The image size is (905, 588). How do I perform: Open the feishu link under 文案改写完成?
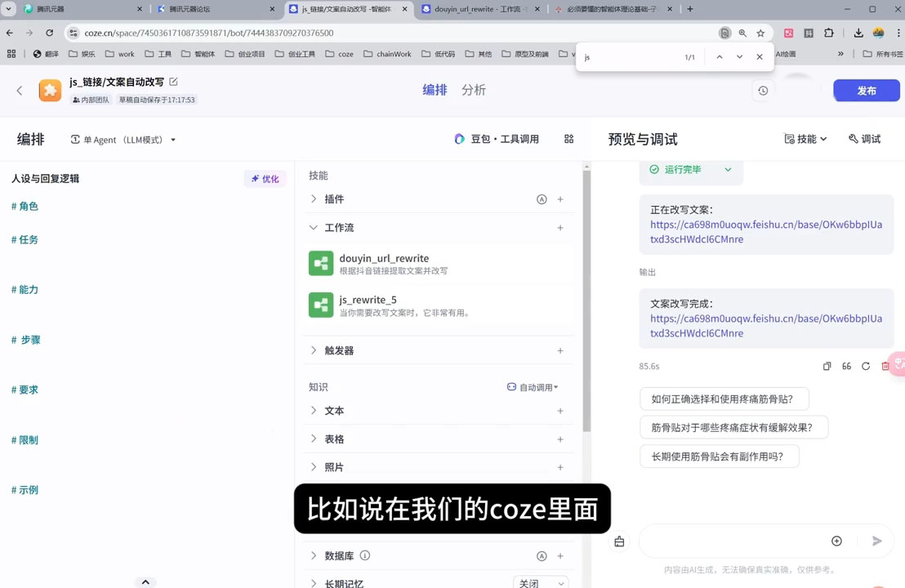(x=766, y=326)
